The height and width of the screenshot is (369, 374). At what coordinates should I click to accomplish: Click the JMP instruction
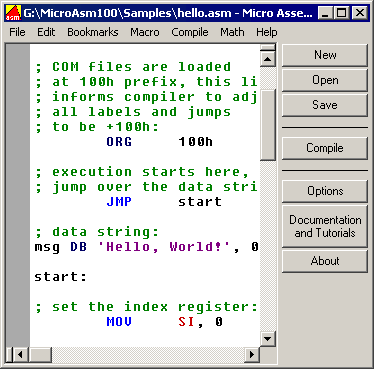[119, 202]
